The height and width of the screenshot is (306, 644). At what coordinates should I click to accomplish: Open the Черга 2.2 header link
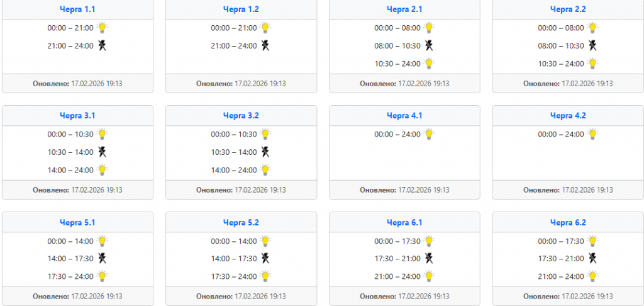coord(568,9)
